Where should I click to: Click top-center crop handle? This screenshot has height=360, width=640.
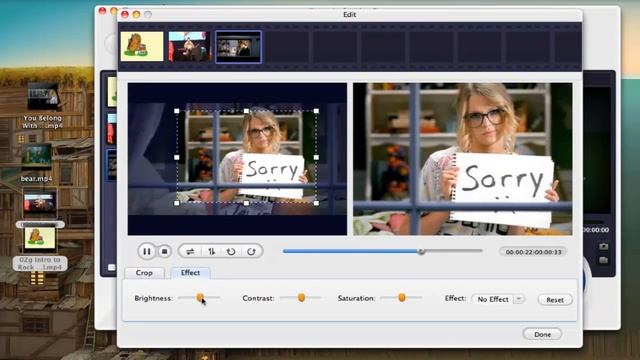pyautogui.click(x=246, y=111)
